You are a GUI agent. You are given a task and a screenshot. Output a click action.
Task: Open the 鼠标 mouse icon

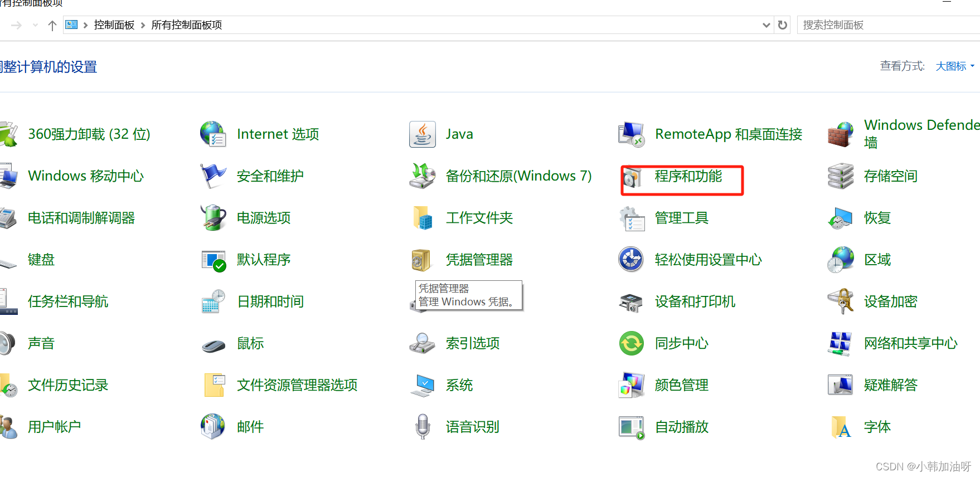pyautogui.click(x=213, y=345)
